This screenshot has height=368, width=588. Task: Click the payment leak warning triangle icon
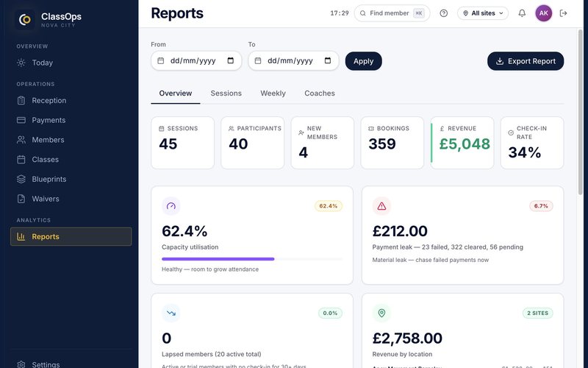[x=381, y=206]
